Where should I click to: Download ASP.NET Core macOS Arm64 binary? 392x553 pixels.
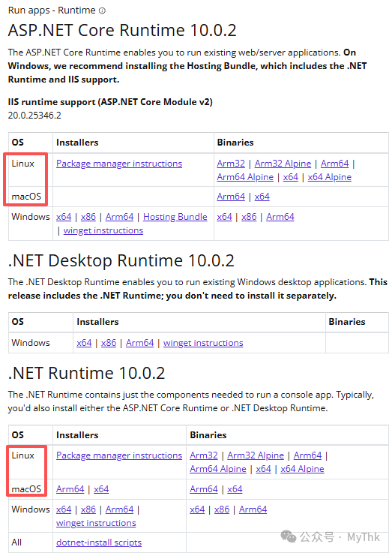(231, 197)
